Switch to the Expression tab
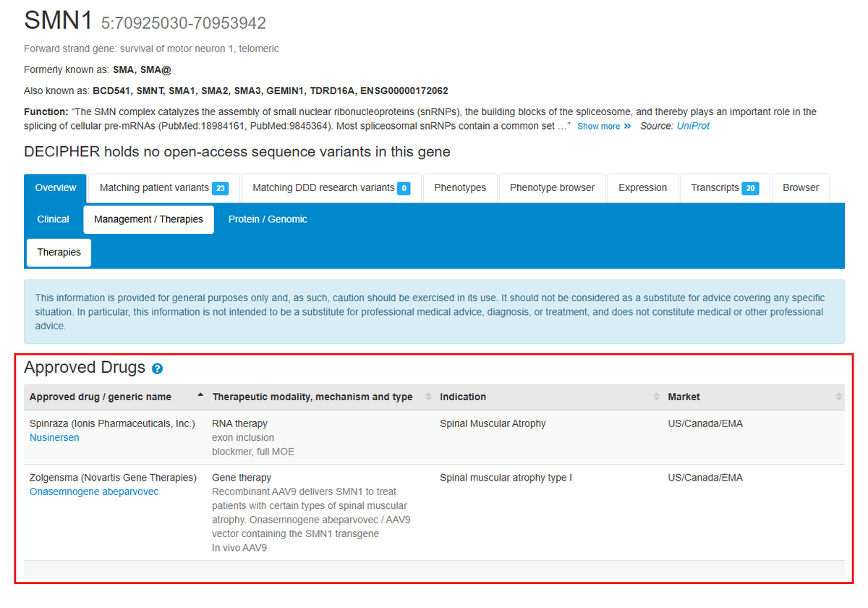 (x=642, y=188)
